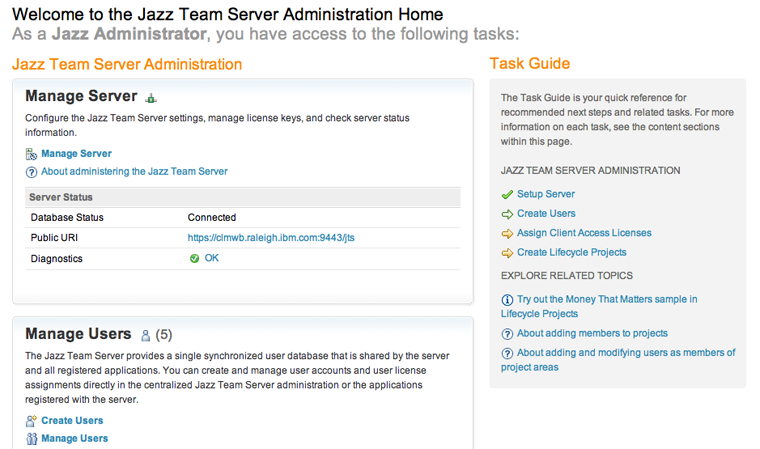Click the green checkmark next to Setup Server

click(x=506, y=194)
